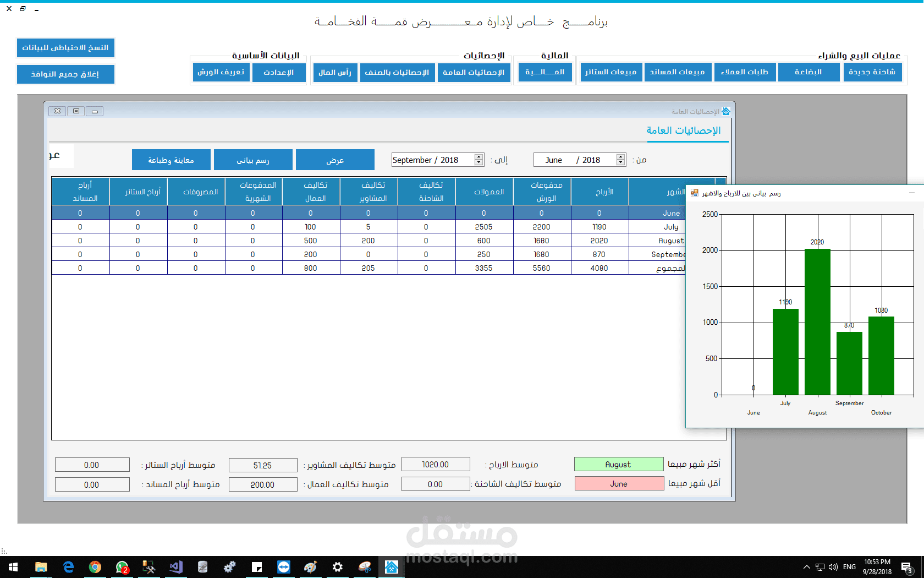The image size is (924, 578).
Task: Open the Action Center notifications icon
Action: coord(908,567)
